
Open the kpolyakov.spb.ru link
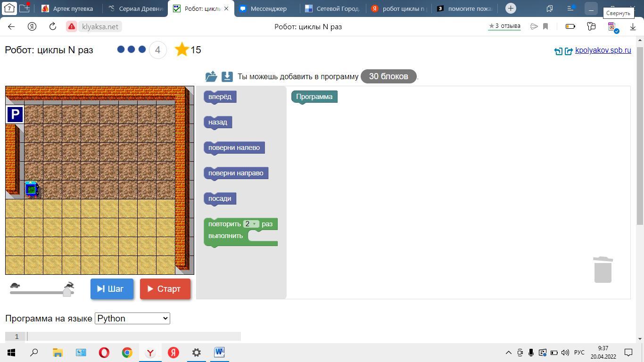pyautogui.click(x=603, y=50)
